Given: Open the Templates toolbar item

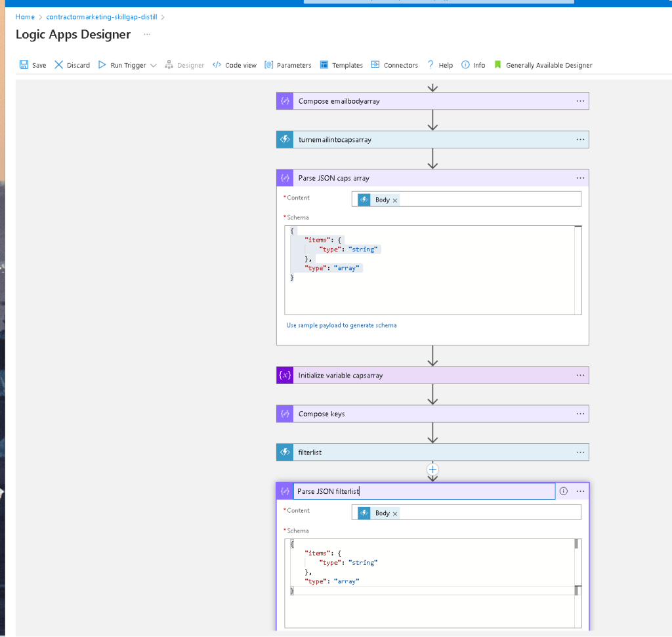Looking at the screenshot, I should (341, 65).
